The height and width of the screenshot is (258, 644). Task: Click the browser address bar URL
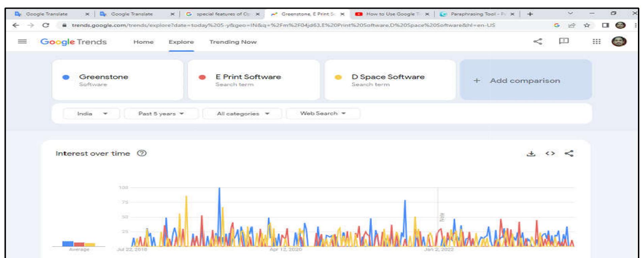pyautogui.click(x=283, y=25)
